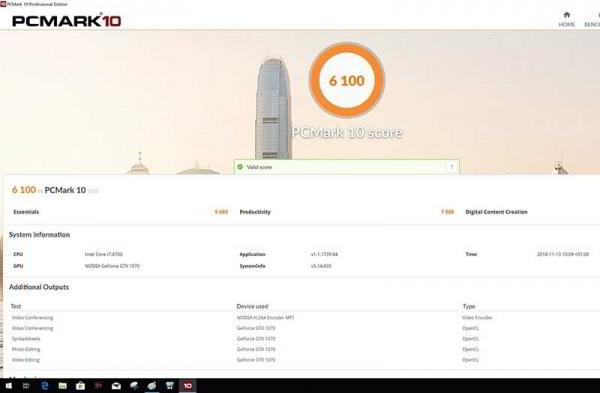Screen dimensions: 600x393
Task: Expand the Valid score details arrow
Action: tap(452, 166)
